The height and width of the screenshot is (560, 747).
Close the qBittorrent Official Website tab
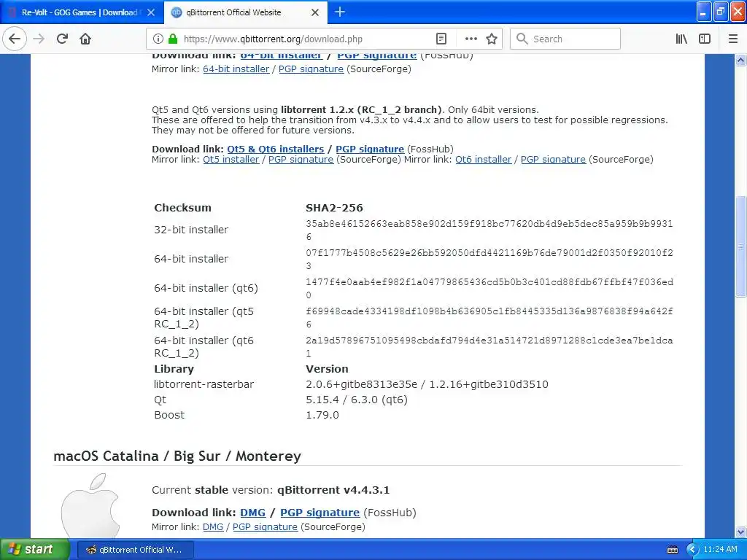[x=315, y=12]
